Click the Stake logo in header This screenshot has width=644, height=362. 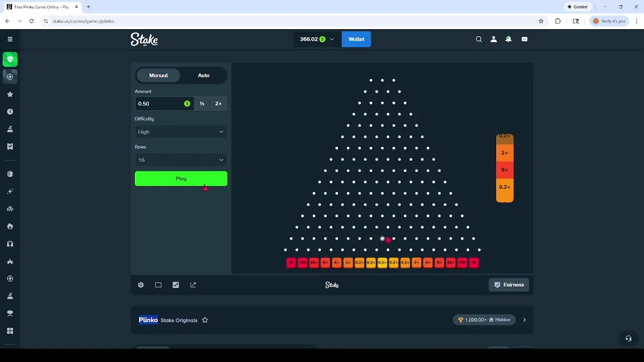coord(144,39)
